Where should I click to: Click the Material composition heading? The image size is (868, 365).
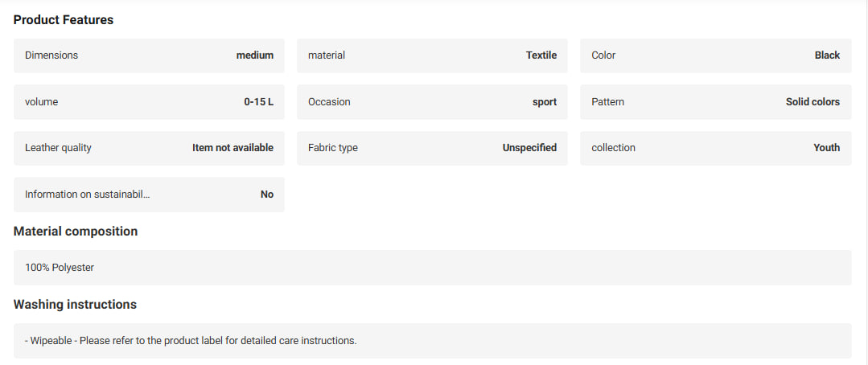pyautogui.click(x=76, y=232)
